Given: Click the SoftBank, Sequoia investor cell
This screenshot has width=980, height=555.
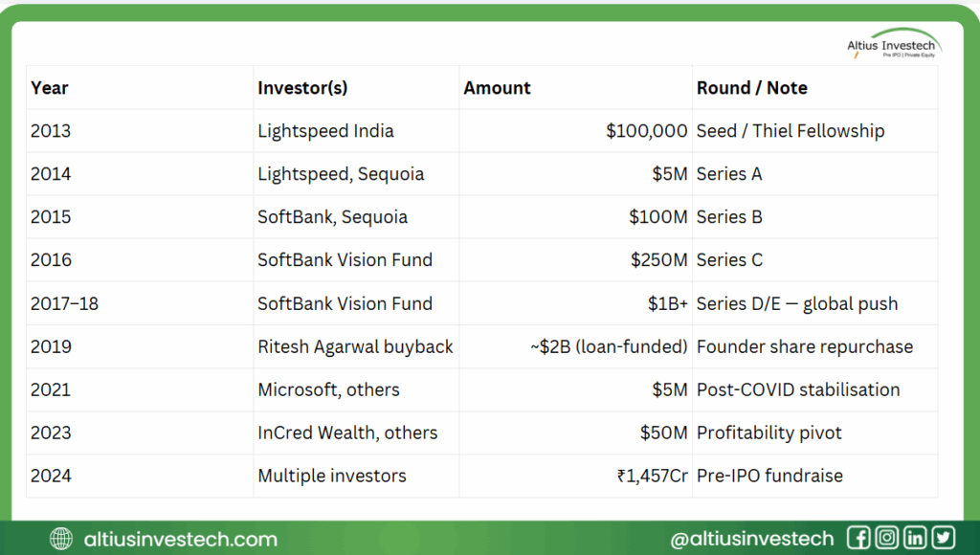Looking at the screenshot, I should 332,217.
